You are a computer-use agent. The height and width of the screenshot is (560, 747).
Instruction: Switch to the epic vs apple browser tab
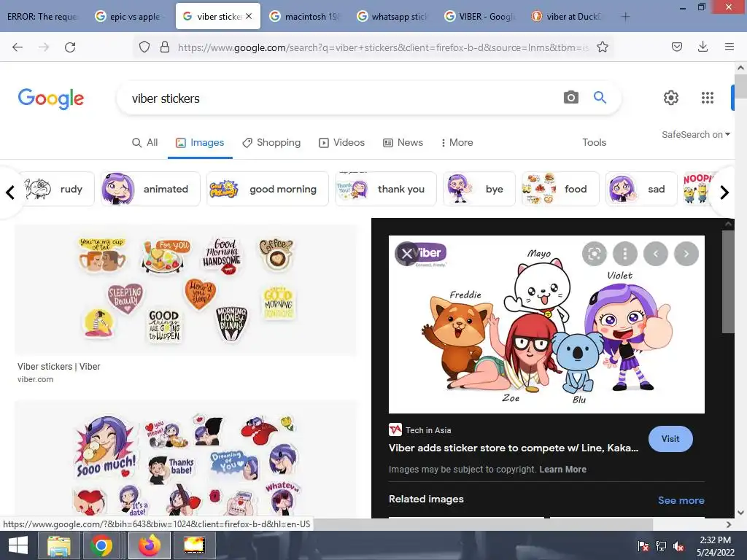pos(131,17)
